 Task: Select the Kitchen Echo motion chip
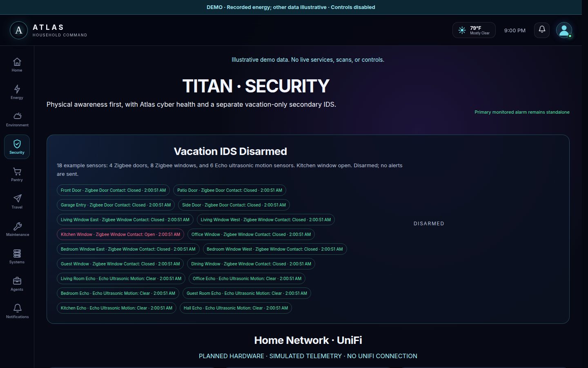[x=116, y=308]
